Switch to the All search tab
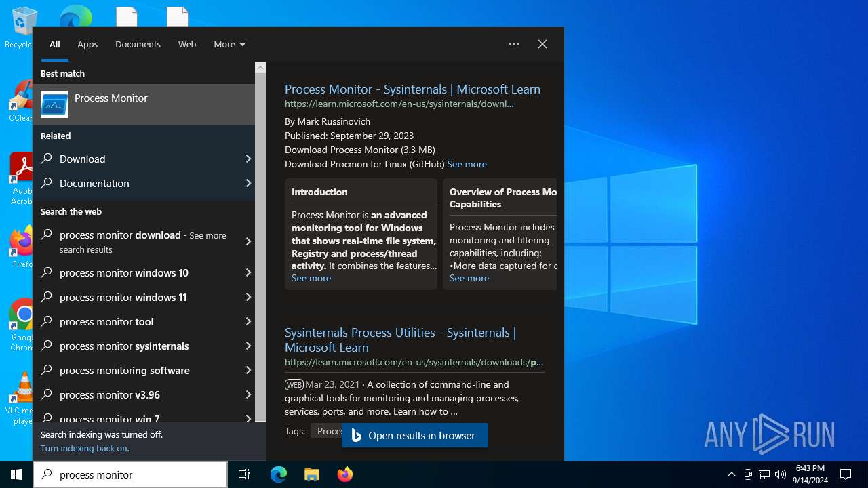 (55, 44)
